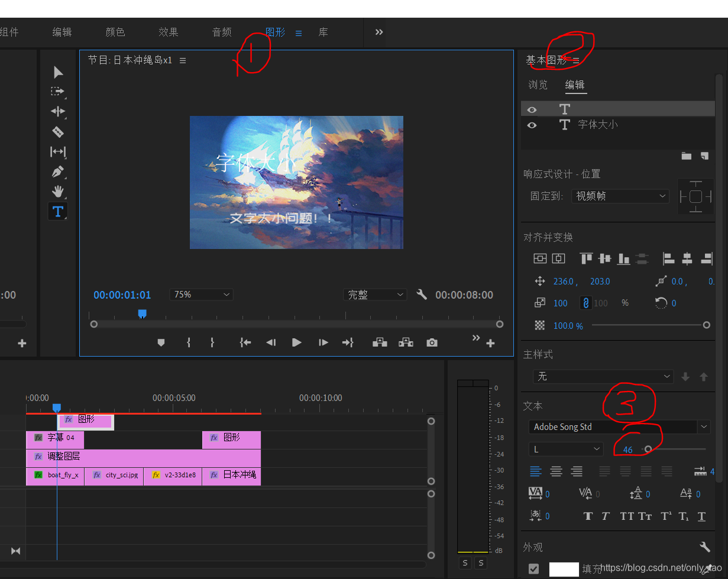Select the Selection arrow tool

(58, 73)
